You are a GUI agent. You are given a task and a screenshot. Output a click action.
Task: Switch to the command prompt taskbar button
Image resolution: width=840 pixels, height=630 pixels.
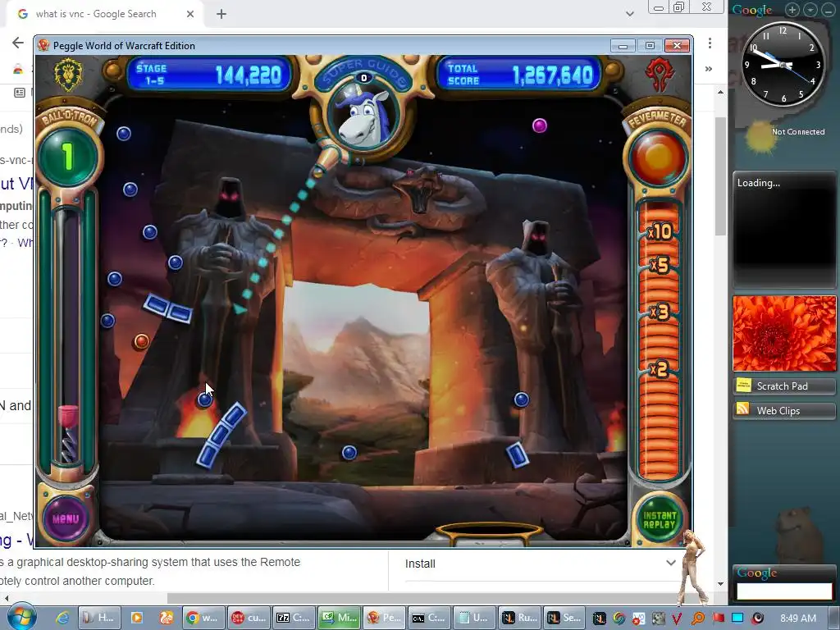tap(428, 618)
